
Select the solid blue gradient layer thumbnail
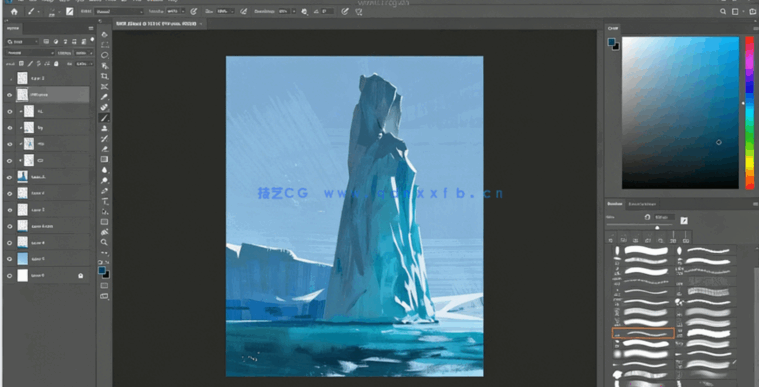click(23, 259)
